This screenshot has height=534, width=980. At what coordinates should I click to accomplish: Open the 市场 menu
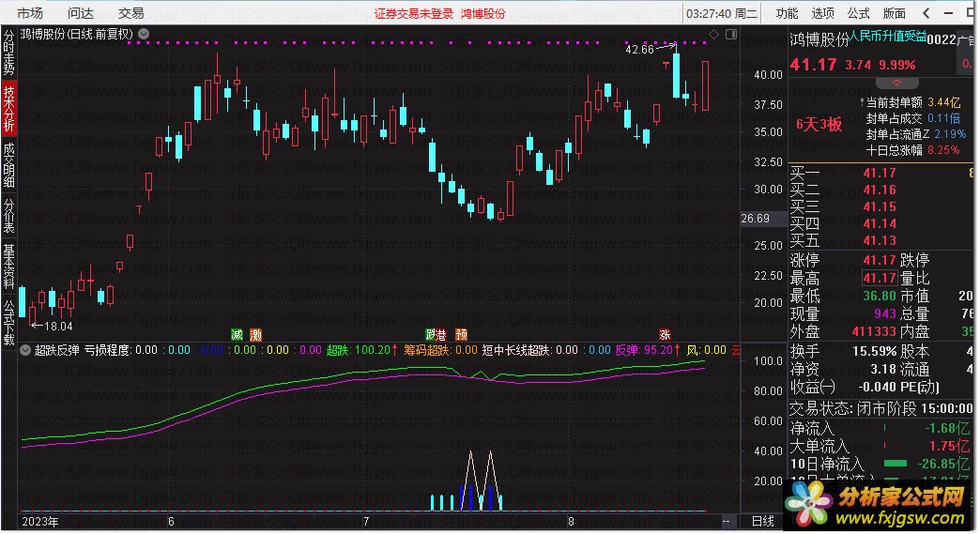[29, 13]
